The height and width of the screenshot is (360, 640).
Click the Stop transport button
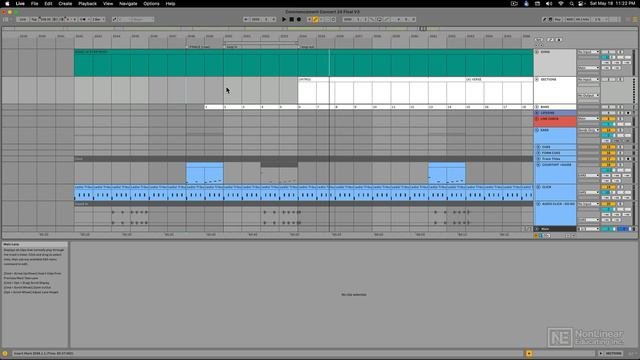pyautogui.click(x=291, y=19)
